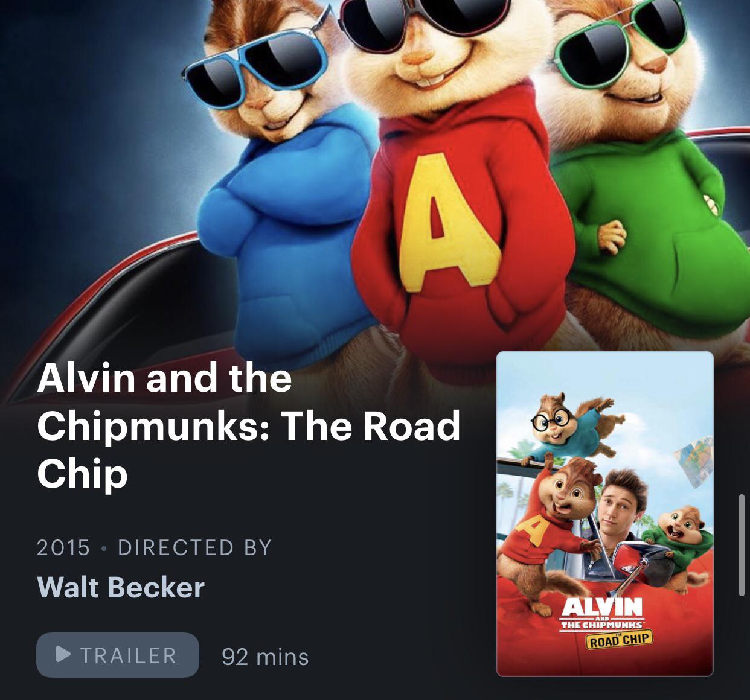Tap the chipmunk in the blue hoodie
Image resolution: width=750 pixels, height=700 pixels.
(278, 181)
